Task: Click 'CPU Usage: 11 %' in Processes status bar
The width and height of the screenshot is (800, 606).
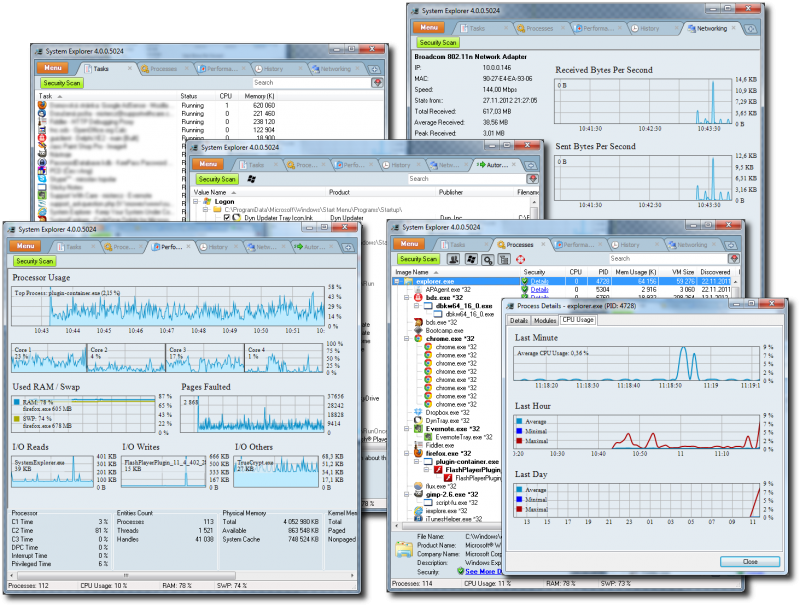Action: (x=487, y=583)
